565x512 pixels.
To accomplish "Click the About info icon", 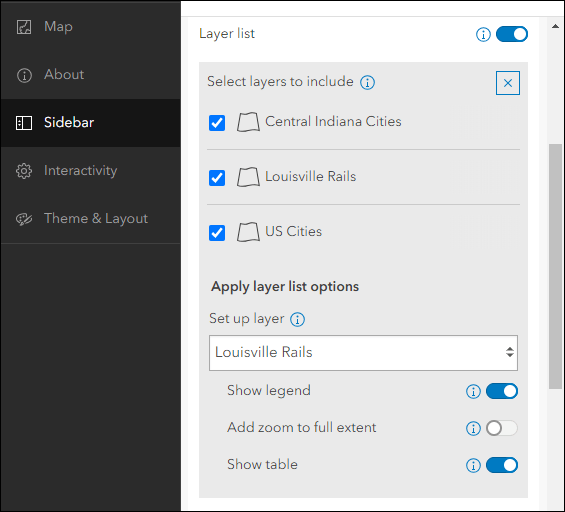I will [x=24, y=75].
